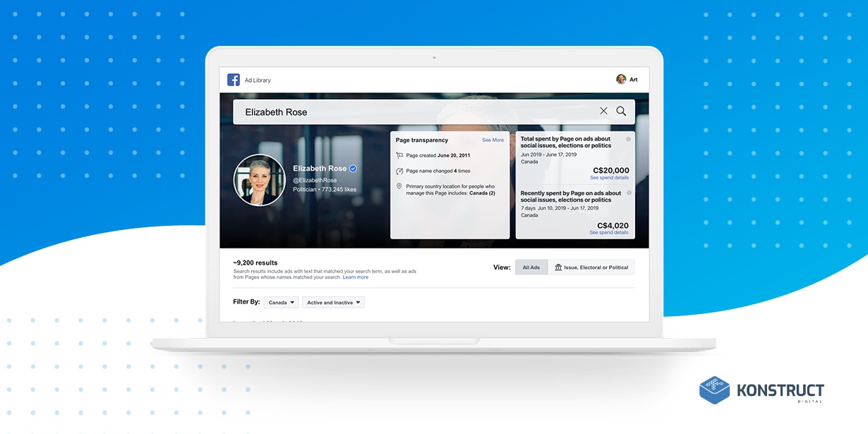Viewport: 868px width, 434px height.
Task: Click the Politician • 773,245 likes text
Action: click(x=325, y=190)
